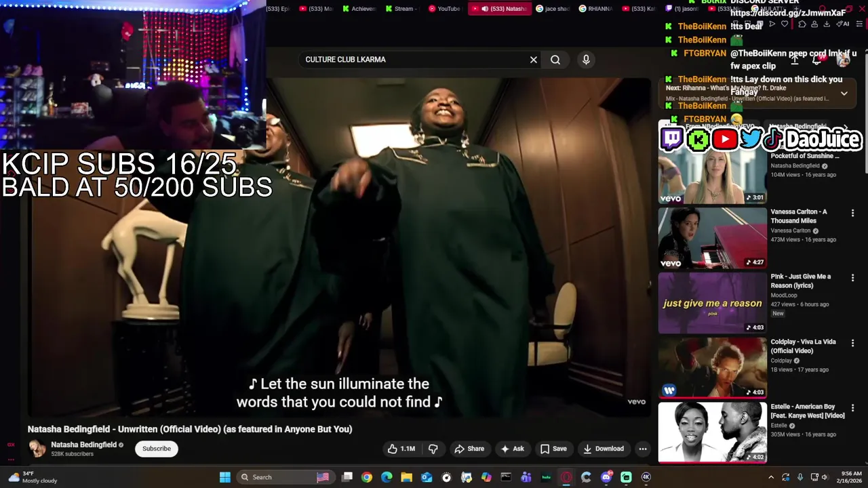Expand the Mix queue chevron

[844, 94]
